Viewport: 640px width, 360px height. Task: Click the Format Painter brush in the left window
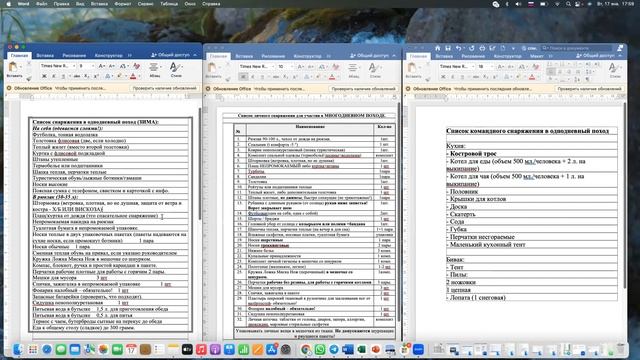click(29, 78)
